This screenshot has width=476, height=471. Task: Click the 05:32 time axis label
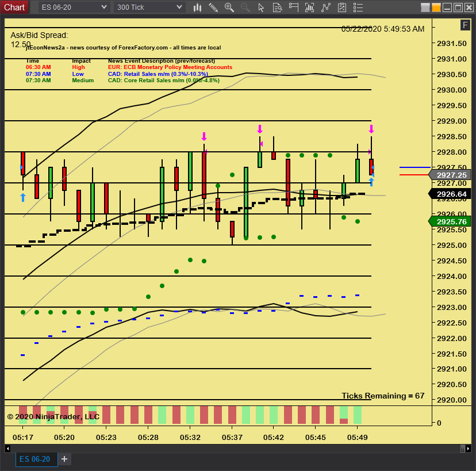[190, 437]
